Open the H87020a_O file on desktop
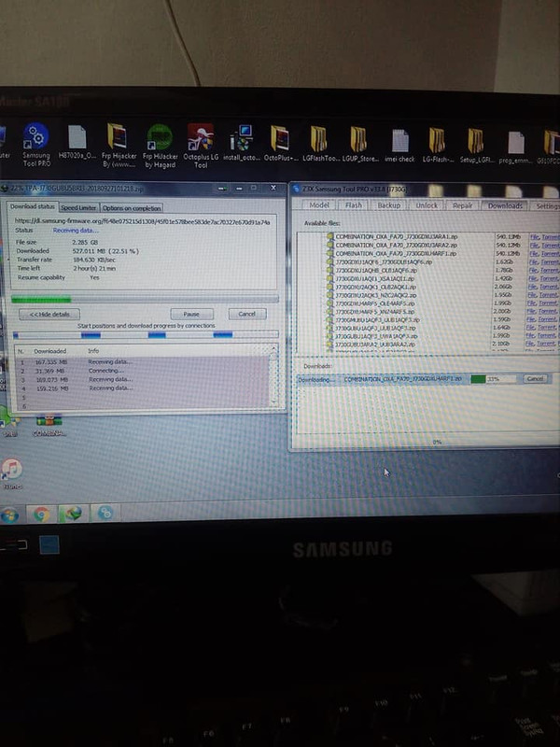 coord(77,142)
